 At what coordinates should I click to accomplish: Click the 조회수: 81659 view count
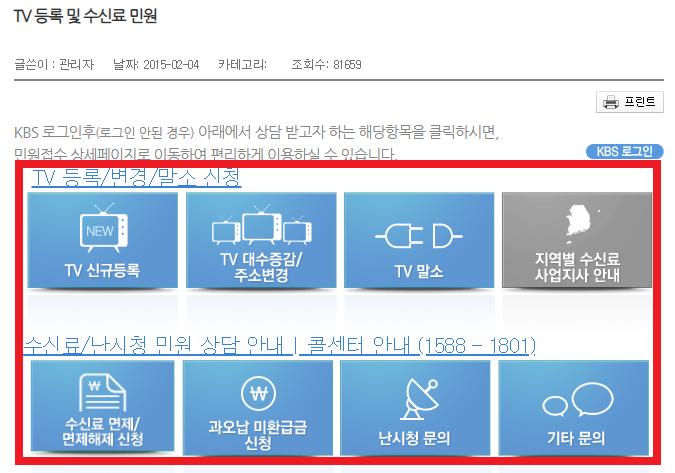(x=326, y=65)
